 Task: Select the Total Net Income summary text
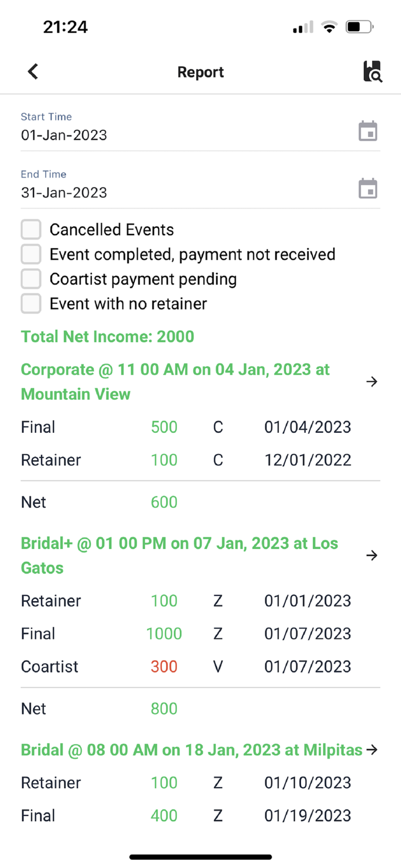coord(107,336)
